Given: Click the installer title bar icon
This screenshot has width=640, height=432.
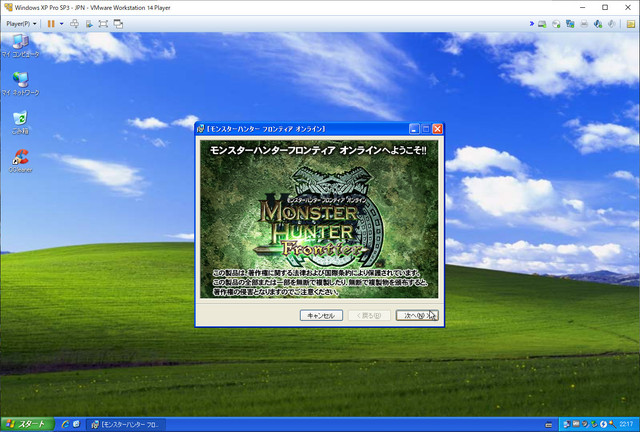Looking at the screenshot, I should click(x=201, y=129).
